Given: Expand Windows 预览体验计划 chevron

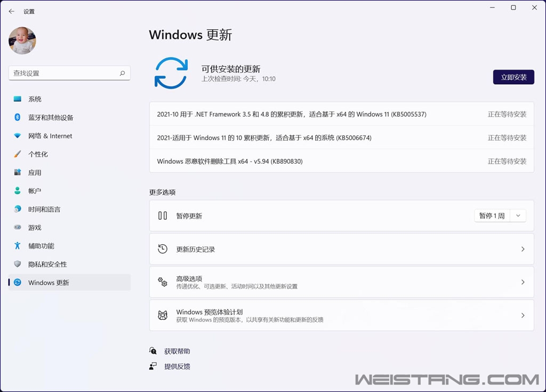Looking at the screenshot, I should 523,315.
